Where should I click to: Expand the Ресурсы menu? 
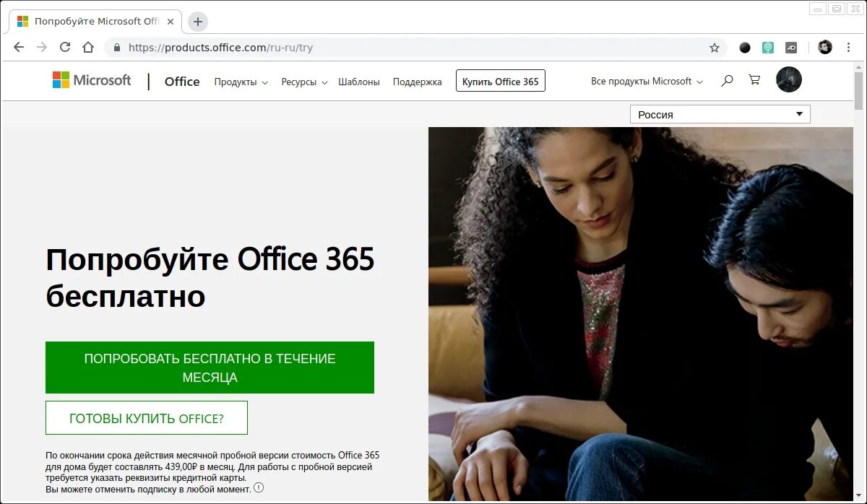[304, 82]
